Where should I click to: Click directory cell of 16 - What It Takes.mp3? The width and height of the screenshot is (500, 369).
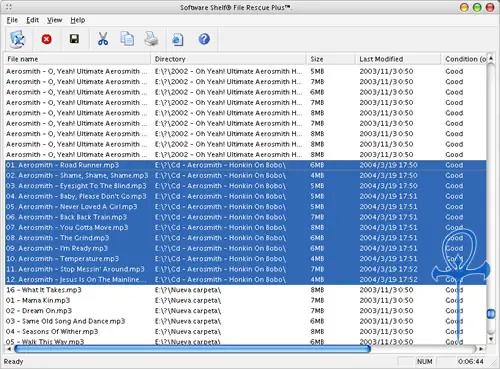pyautogui.click(x=188, y=290)
